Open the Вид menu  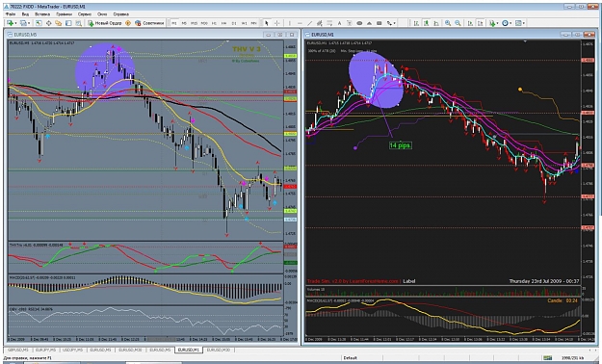25,13
